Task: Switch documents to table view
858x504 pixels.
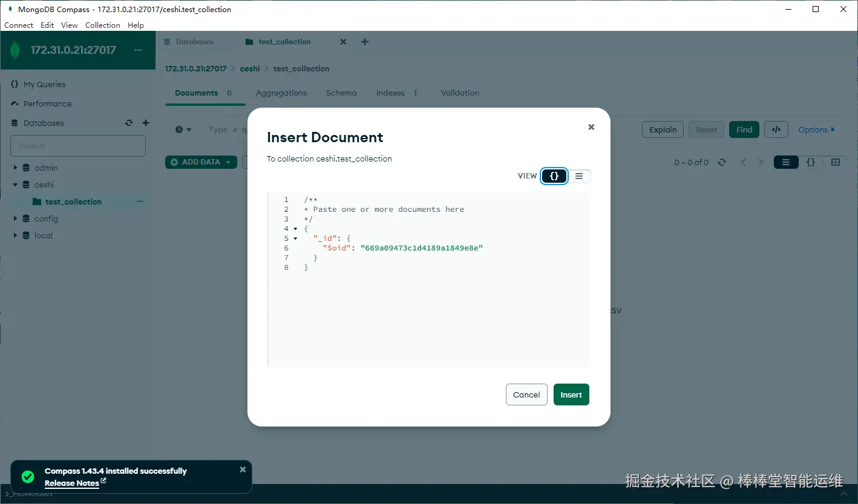Action: (836, 162)
